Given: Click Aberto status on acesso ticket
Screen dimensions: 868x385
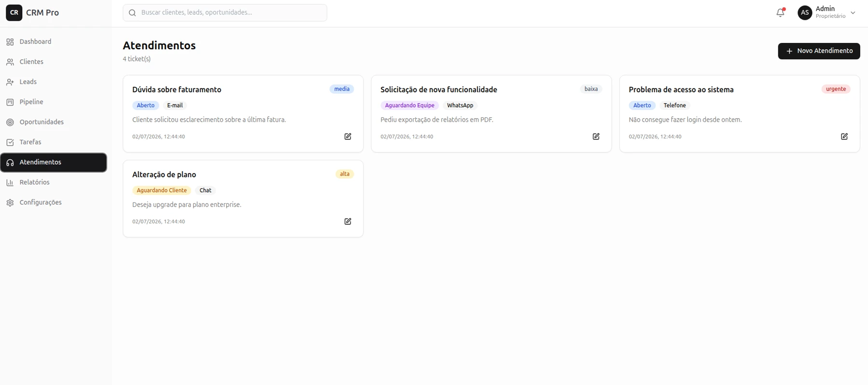Looking at the screenshot, I should point(642,106).
